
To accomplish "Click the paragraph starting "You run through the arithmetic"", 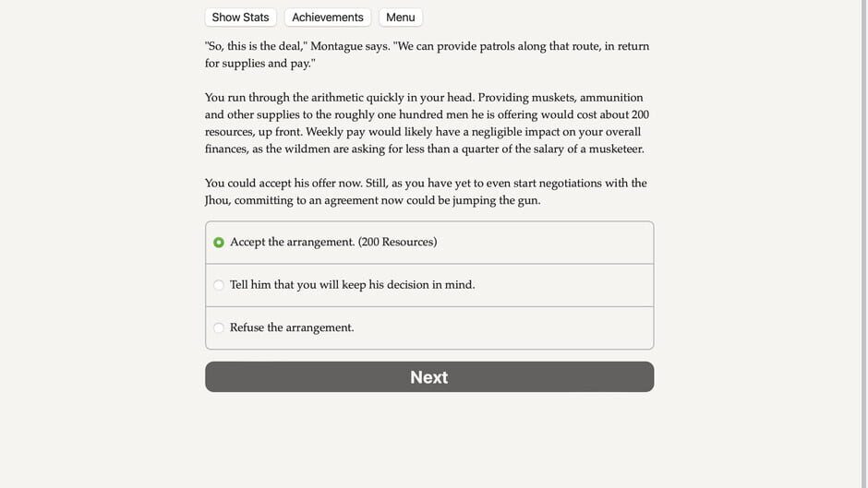I will [x=428, y=123].
